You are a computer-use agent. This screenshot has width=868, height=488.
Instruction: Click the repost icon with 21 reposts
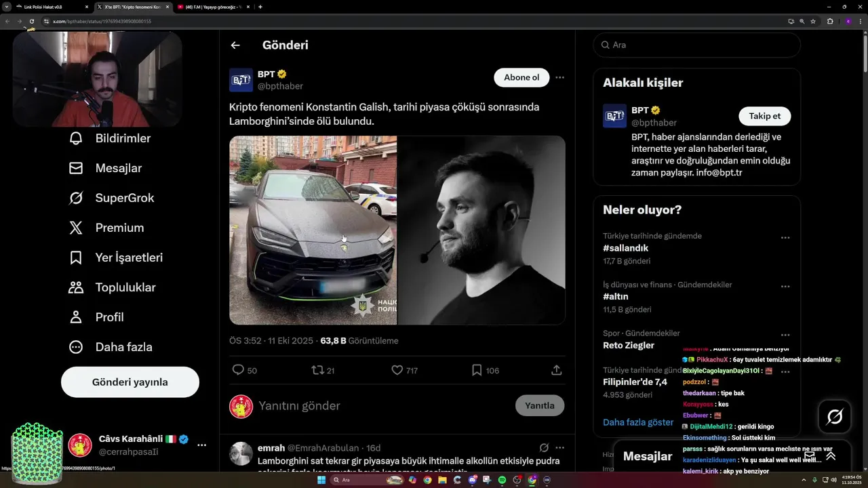coord(317,370)
